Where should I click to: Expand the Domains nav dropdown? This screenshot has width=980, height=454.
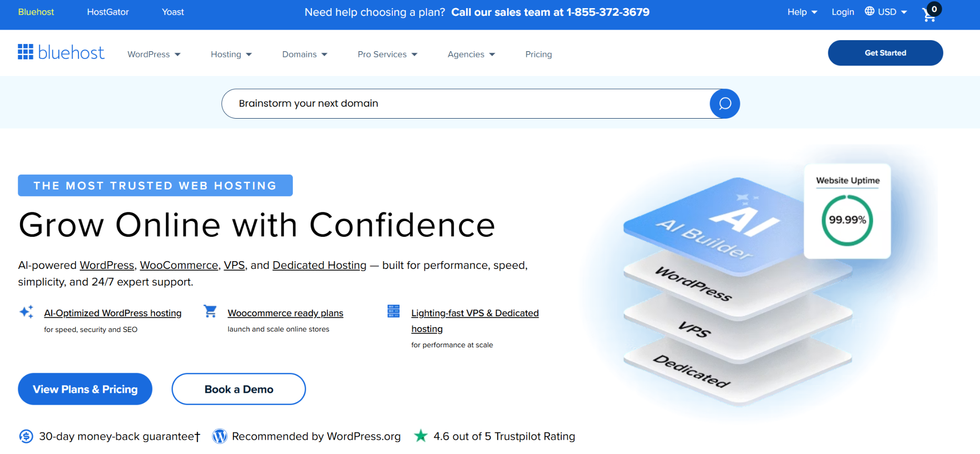pyautogui.click(x=305, y=55)
